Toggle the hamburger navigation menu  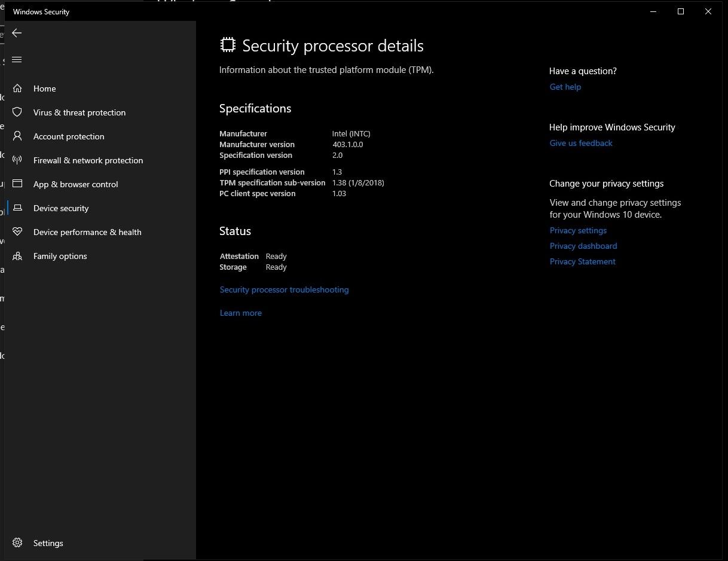click(17, 59)
